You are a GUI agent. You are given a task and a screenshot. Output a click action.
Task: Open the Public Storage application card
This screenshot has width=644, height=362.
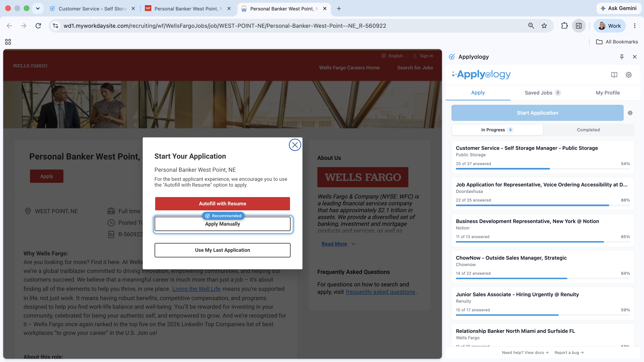click(x=543, y=157)
